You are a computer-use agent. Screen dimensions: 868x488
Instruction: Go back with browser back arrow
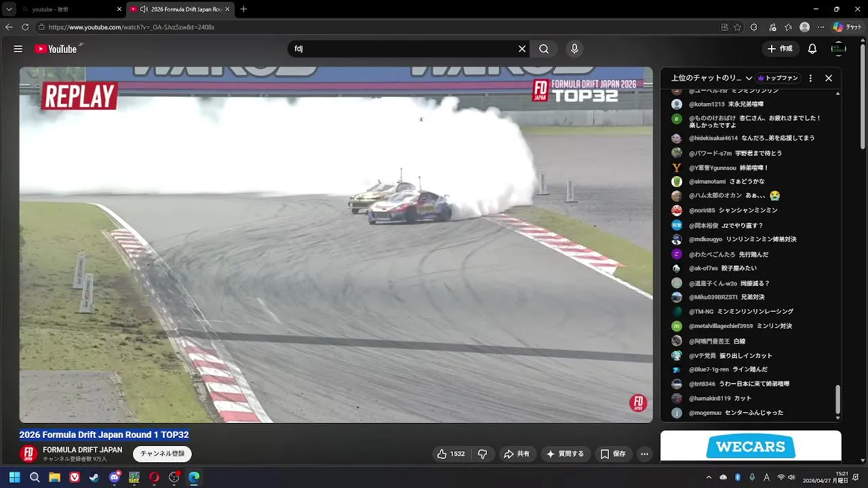coord(9,27)
